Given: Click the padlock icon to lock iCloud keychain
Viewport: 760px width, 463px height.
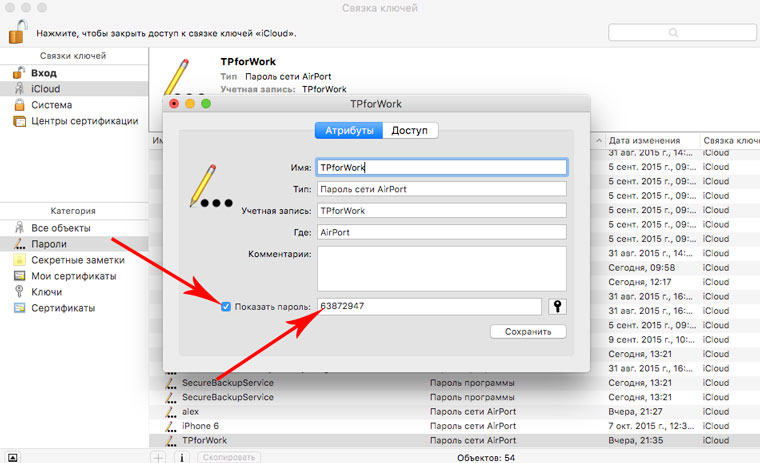Looking at the screenshot, I should tap(18, 32).
